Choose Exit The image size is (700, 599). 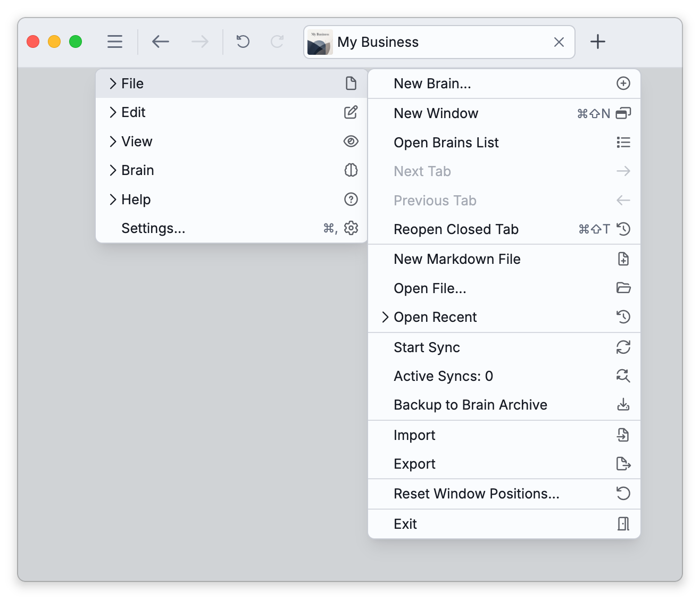[504, 524]
